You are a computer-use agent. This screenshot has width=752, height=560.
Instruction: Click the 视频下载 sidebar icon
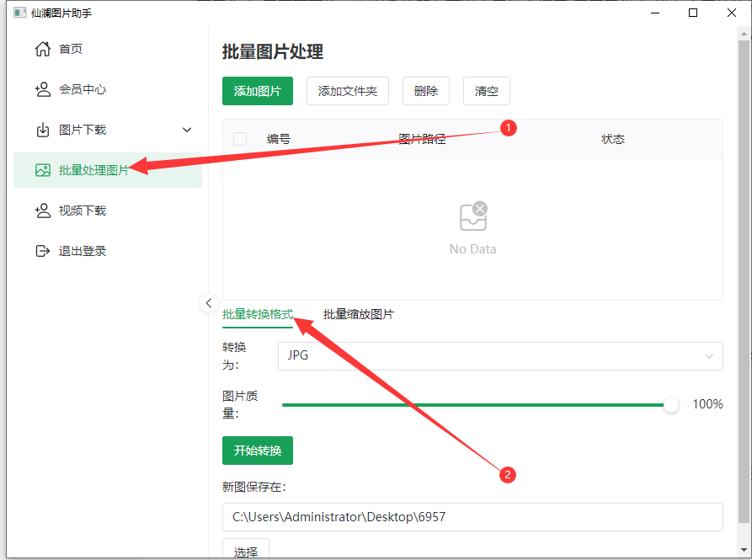43,211
